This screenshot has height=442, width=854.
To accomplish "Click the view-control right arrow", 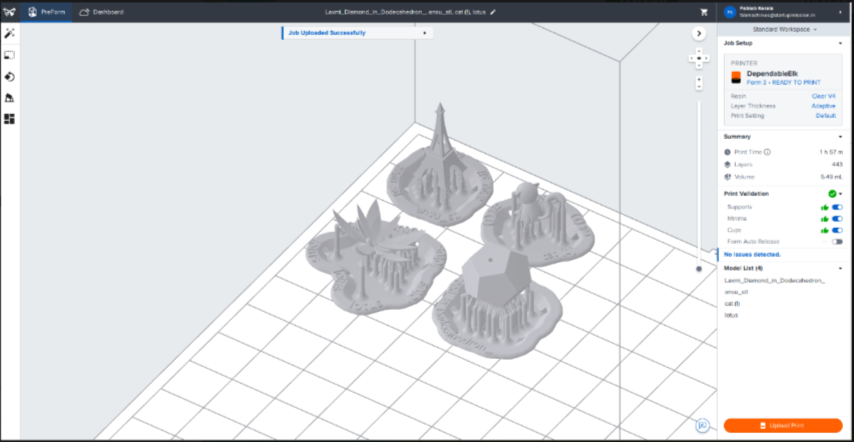I will pyautogui.click(x=706, y=58).
